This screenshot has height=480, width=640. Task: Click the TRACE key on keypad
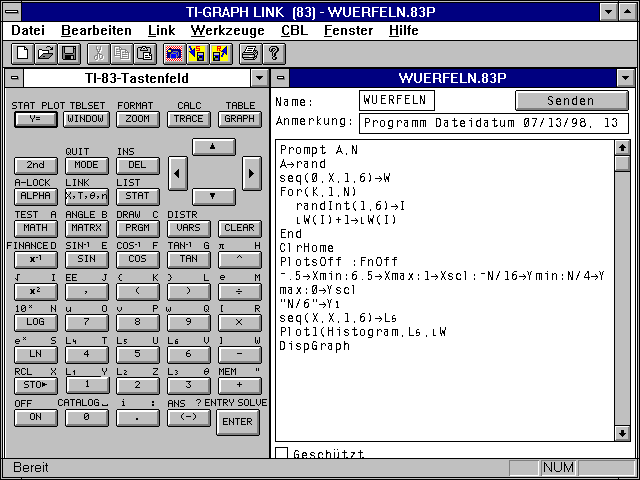tap(189, 119)
